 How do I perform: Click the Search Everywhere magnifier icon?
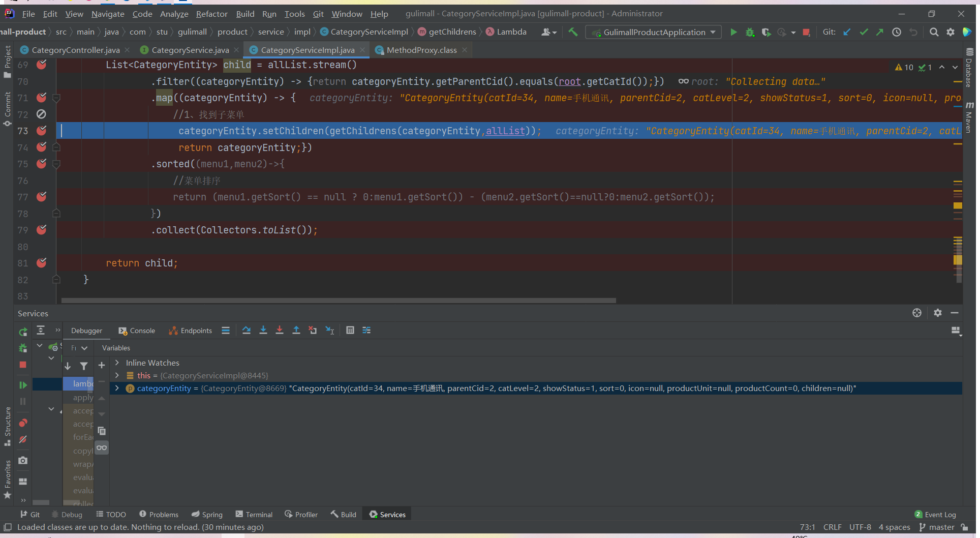tap(934, 32)
